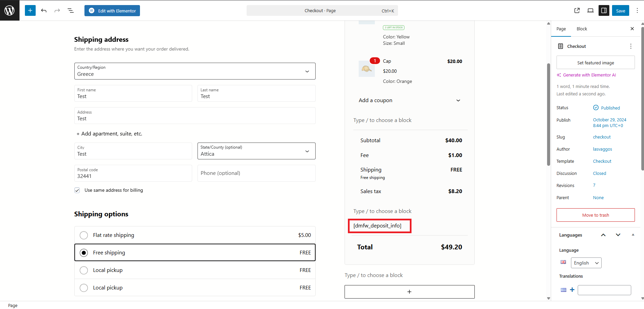
Task: Open the English language dropdown
Action: [x=586, y=263]
